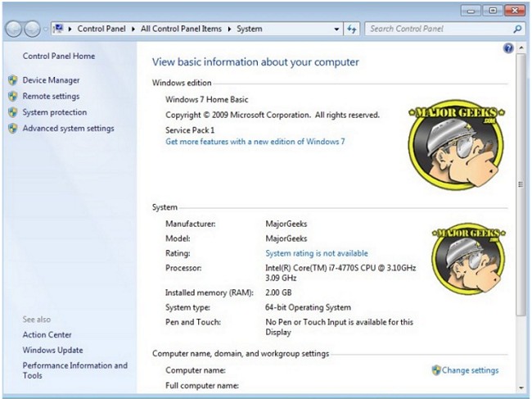
Task: Maximize the System window
Action: (x=493, y=11)
